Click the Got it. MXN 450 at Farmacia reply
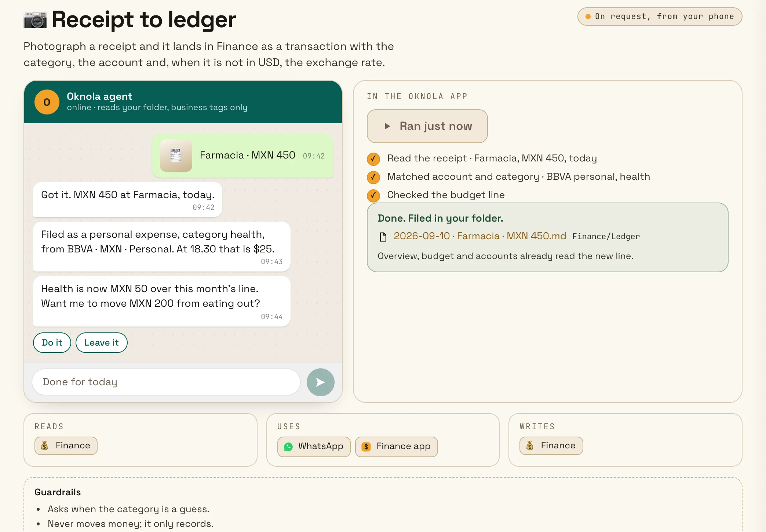This screenshot has width=766, height=532. (128, 200)
